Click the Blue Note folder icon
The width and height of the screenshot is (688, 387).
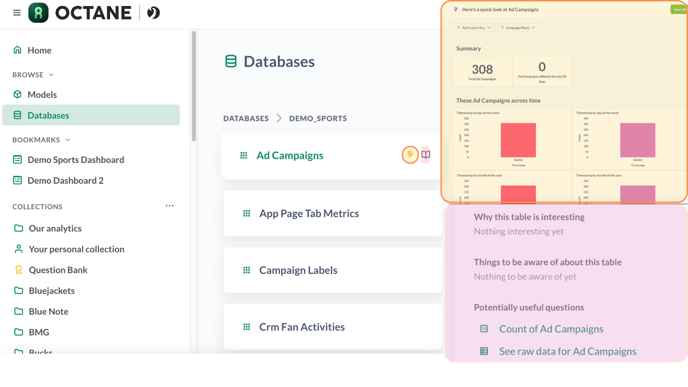click(18, 312)
